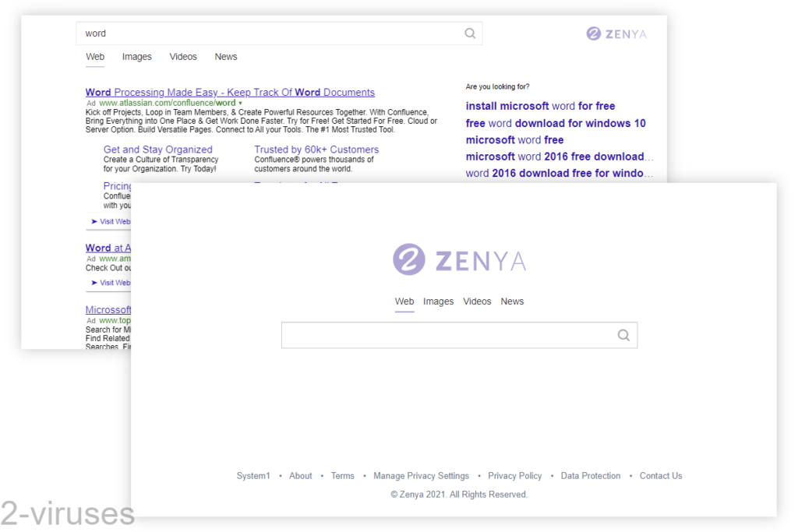This screenshot has height=532, width=798.
Task: Open the News tab on the Zenya homepage
Action: [512, 301]
